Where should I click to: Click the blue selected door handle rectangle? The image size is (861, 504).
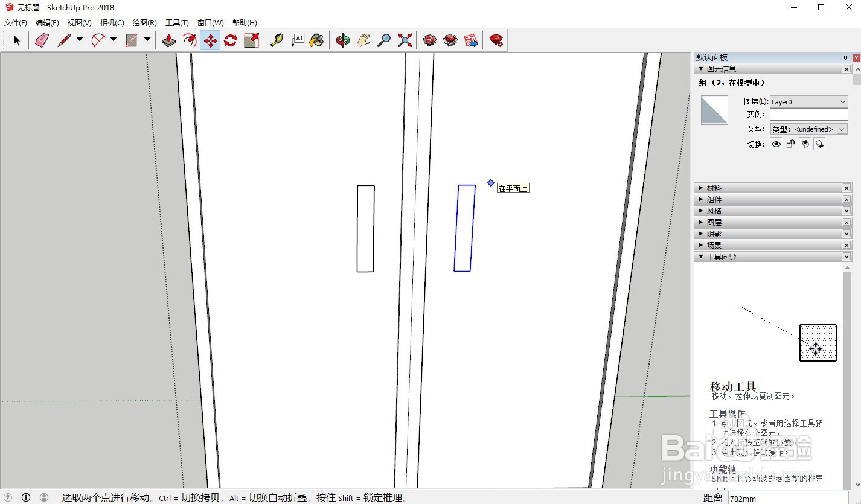(x=464, y=228)
